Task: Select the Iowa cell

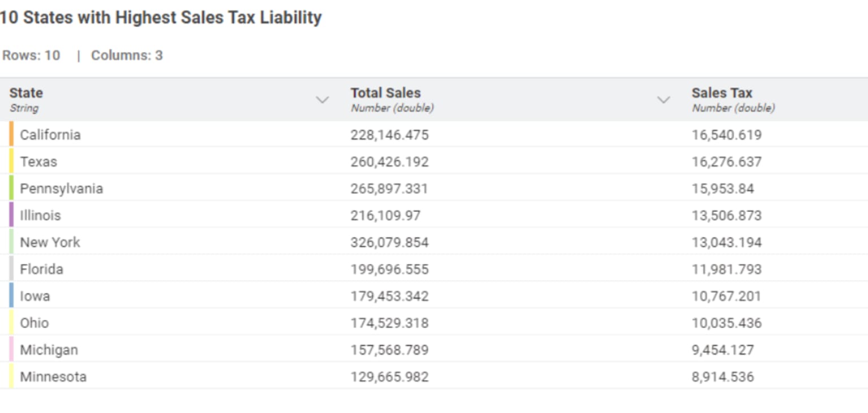Action: tap(34, 296)
